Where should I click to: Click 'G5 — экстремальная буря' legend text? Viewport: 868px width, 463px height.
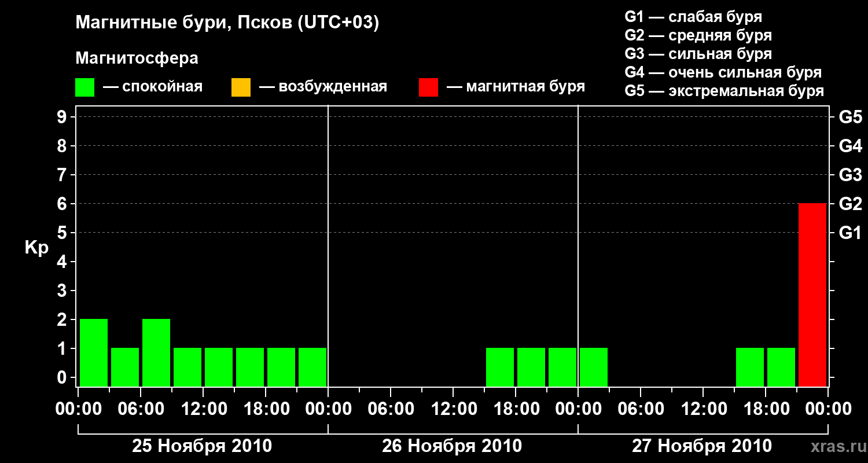[x=724, y=91]
